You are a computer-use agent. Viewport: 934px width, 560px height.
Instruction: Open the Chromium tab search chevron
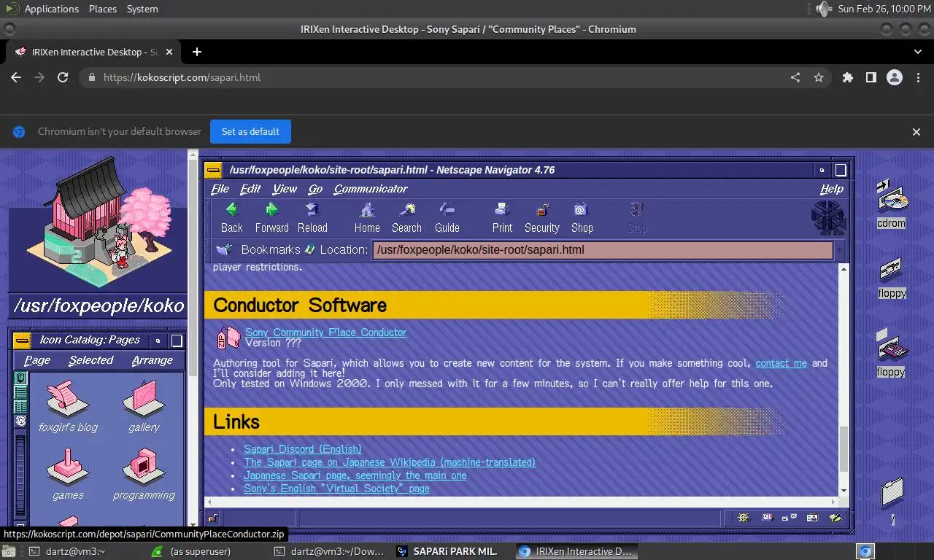(917, 52)
